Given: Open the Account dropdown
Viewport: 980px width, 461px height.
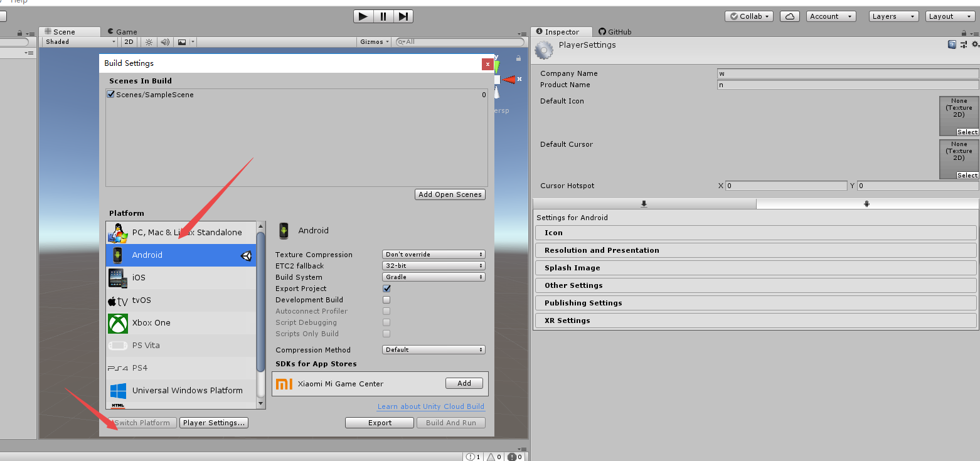Looking at the screenshot, I should coord(831,16).
